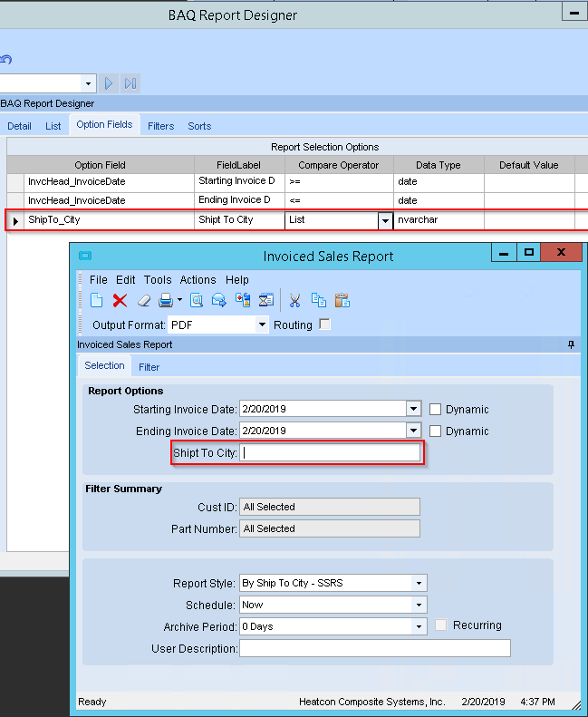The height and width of the screenshot is (717, 588).
Task: Open the Sorts tab in designer
Action: (199, 126)
